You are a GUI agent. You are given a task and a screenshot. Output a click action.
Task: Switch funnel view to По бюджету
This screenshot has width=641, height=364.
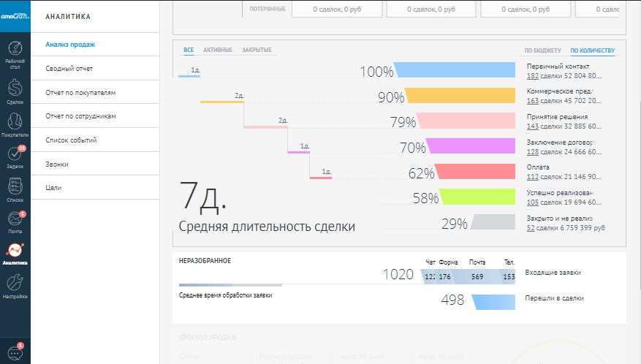(x=542, y=50)
